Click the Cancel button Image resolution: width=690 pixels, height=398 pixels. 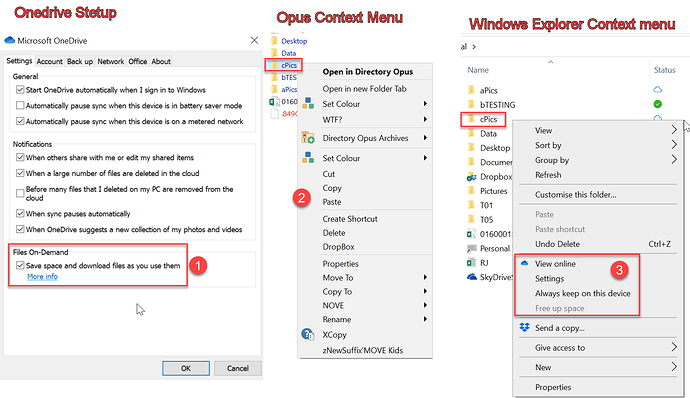click(238, 368)
